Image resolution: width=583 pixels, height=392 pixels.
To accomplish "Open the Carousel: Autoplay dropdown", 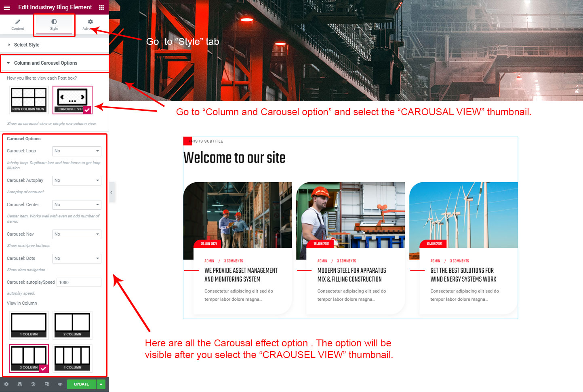I will click(77, 181).
